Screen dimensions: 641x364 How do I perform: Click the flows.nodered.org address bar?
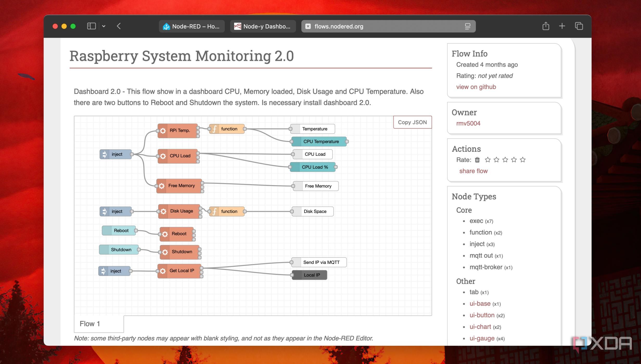(388, 26)
